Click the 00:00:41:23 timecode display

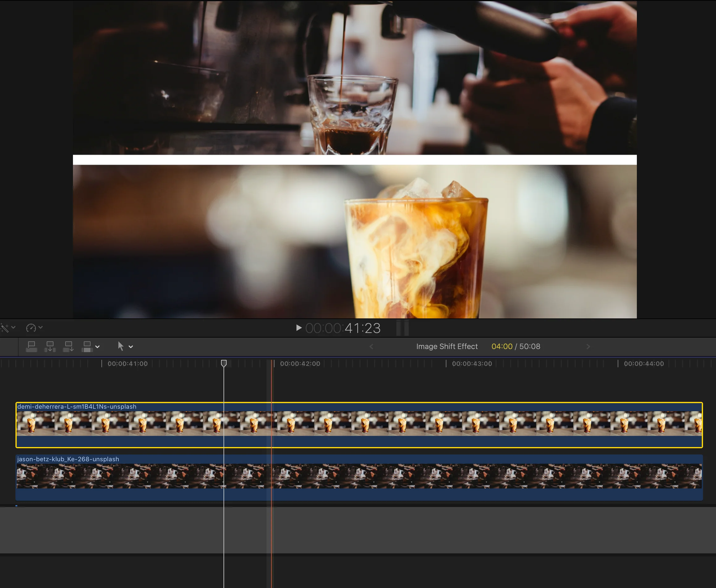343,328
